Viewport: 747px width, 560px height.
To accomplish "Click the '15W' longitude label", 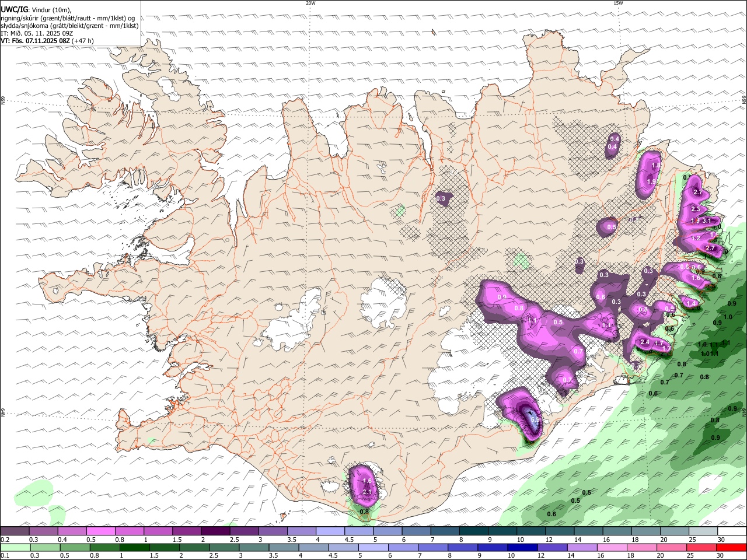I will 618,3.
